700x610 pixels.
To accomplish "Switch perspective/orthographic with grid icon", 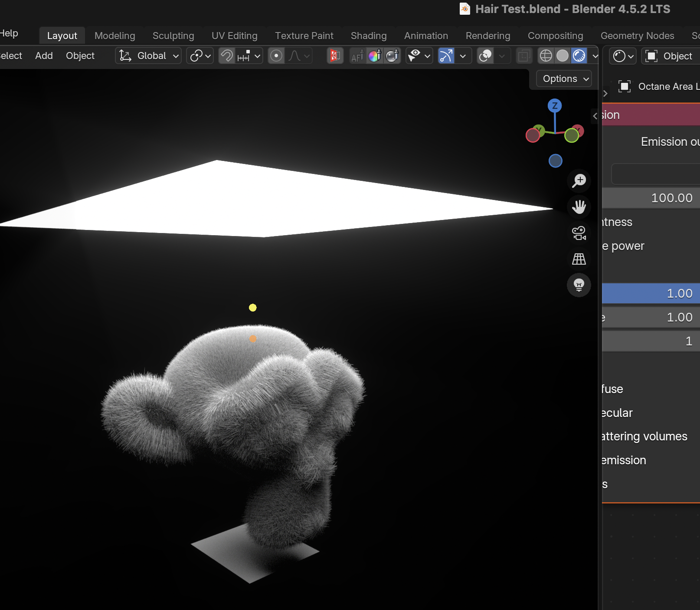I will pos(579,259).
